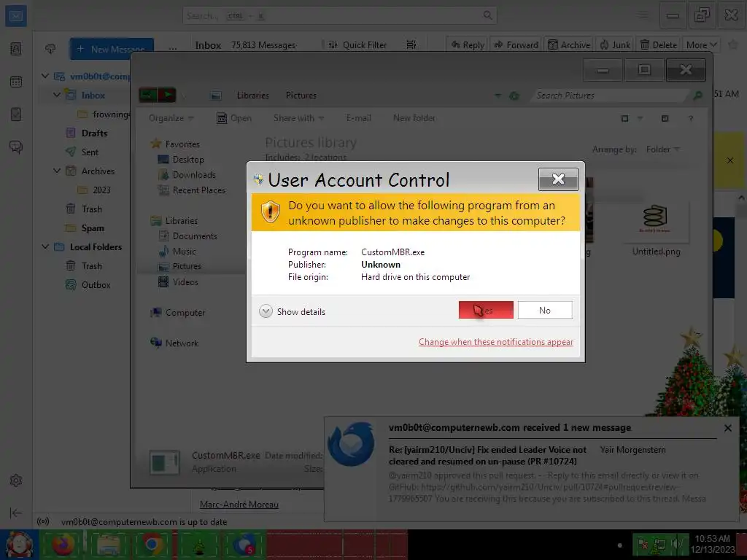Click Junk in Thunderbird toolbar
The image size is (747, 560).
click(x=615, y=44)
